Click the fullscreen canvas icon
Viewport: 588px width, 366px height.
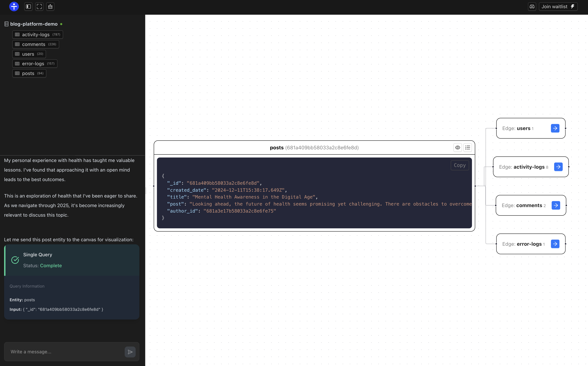[x=39, y=6]
